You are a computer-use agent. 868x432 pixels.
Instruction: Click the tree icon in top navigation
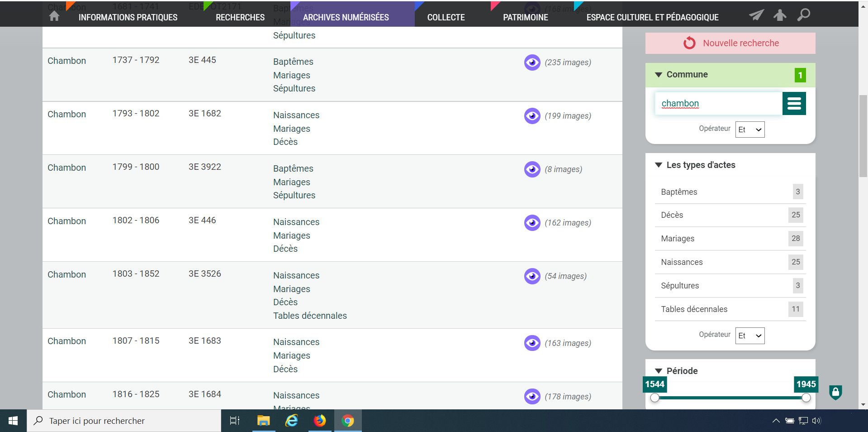[780, 15]
